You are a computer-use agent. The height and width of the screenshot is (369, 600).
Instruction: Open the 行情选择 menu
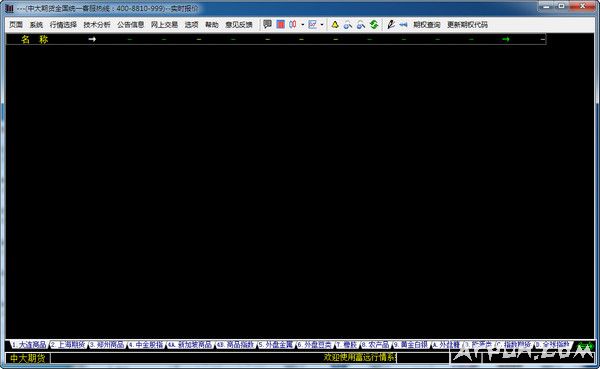click(x=63, y=24)
